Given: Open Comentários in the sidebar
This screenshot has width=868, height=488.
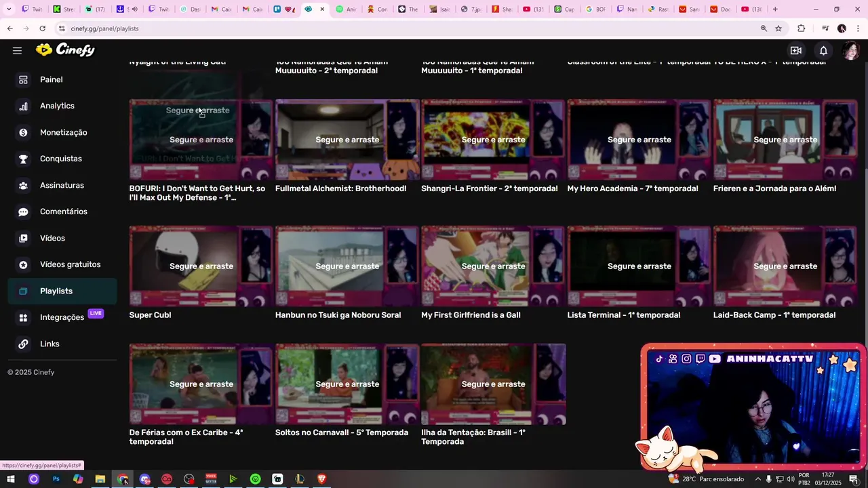Looking at the screenshot, I should [x=62, y=211].
